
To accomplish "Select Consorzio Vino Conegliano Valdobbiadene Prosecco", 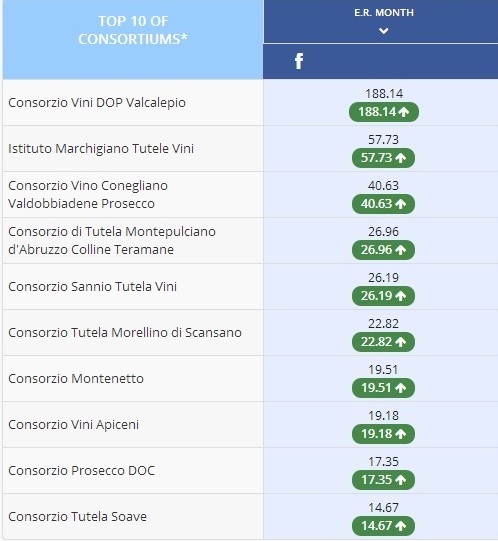I will pos(88,195).
